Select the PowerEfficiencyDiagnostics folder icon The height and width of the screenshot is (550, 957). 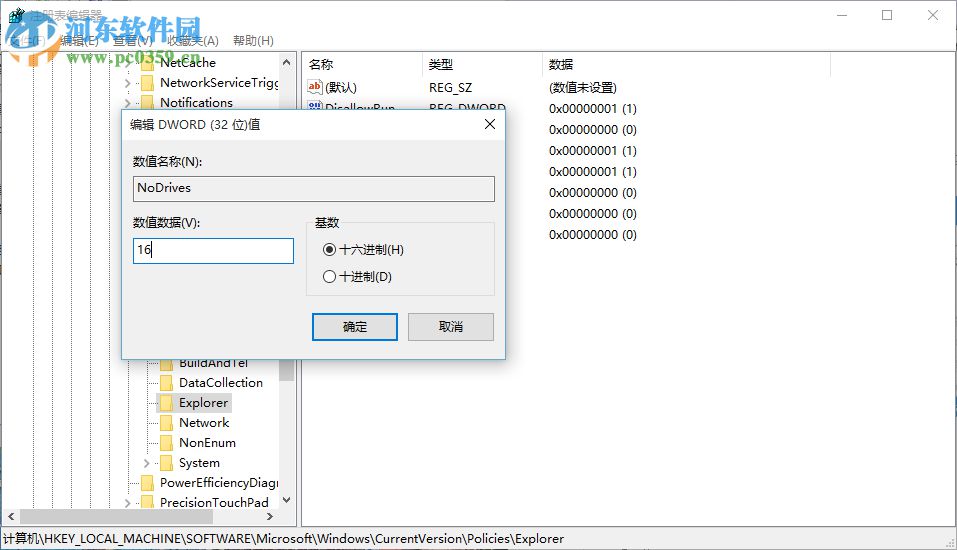[x=147, y=483]
